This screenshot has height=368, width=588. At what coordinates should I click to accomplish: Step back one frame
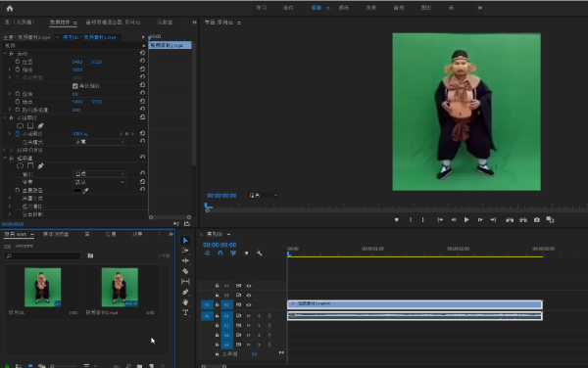click(454, 220)
